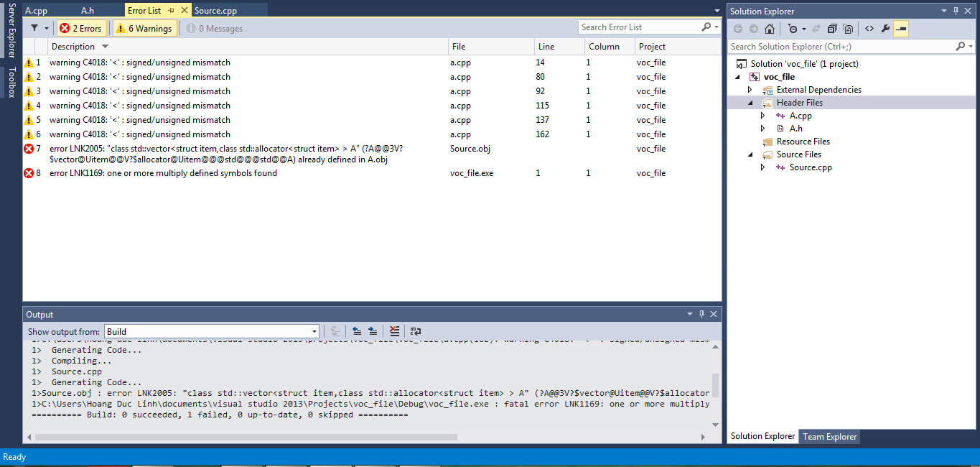The height and width of the screenshot is (467, 980).
Task: Select the LNK1169 error row
Action: tap(163, 173)
